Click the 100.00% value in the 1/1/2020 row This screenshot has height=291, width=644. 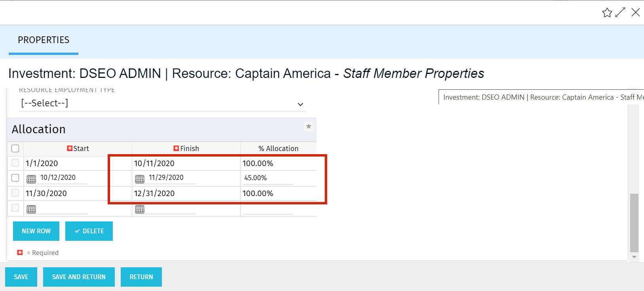tap(258, 163)
